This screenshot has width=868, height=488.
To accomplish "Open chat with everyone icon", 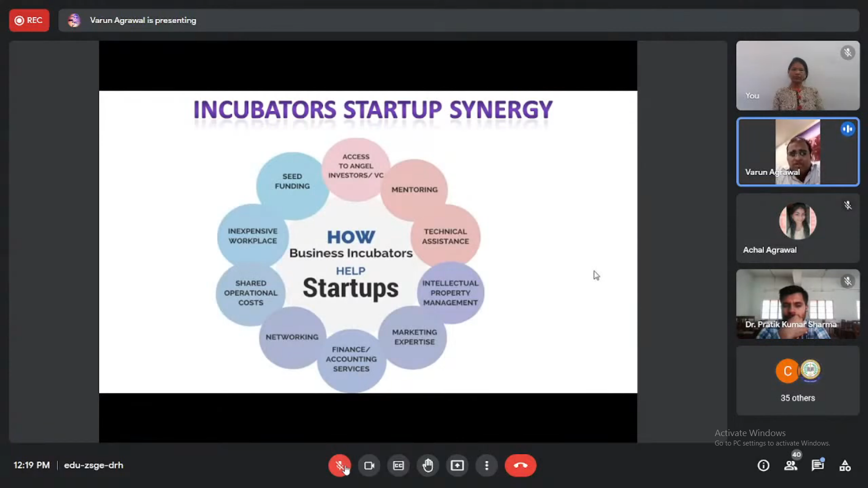I will pyautogui.click(x=817, y=465).
